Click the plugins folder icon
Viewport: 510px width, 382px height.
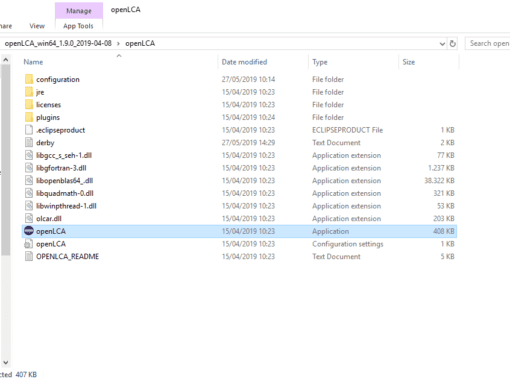29,117
